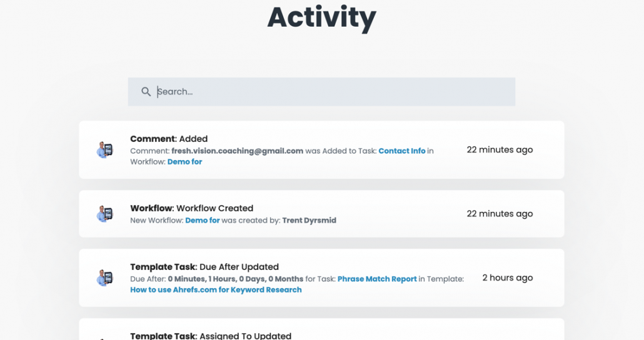Select the Workflow: Workflow Created entry title
This screenshot has width=644, height=340.
(192, 208)
